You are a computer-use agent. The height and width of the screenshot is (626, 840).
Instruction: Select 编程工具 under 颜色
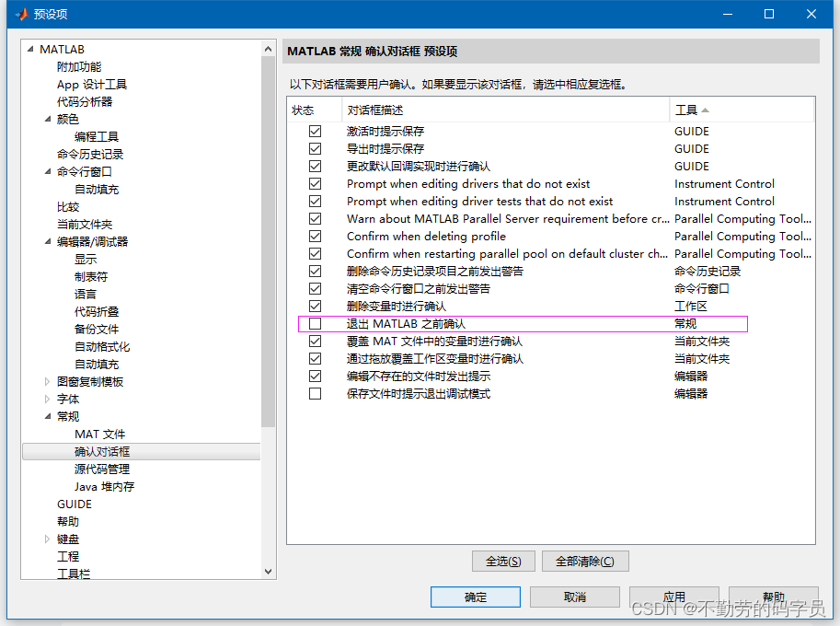(x=97, y=136)
